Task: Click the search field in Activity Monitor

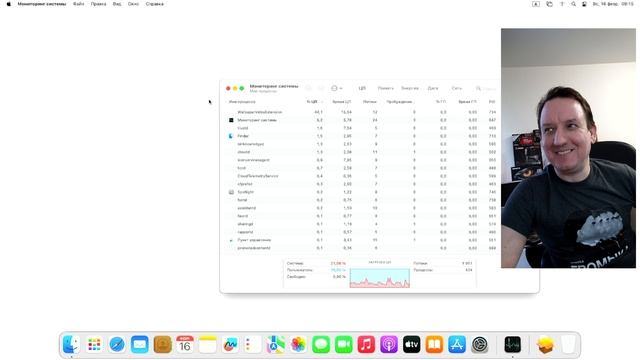Action: (x=487, y=89)
